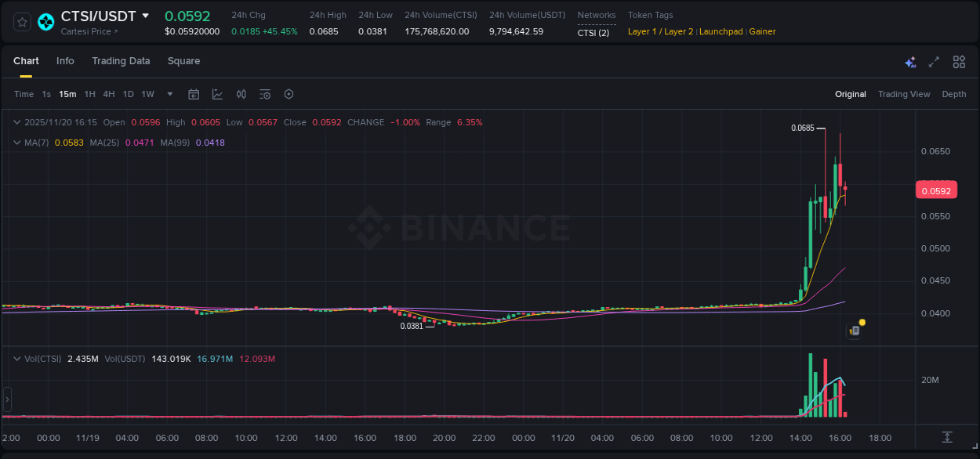This screenshot has height=459, width=980.
Task: Switch to Trading View mode
Action: [904, 94]
